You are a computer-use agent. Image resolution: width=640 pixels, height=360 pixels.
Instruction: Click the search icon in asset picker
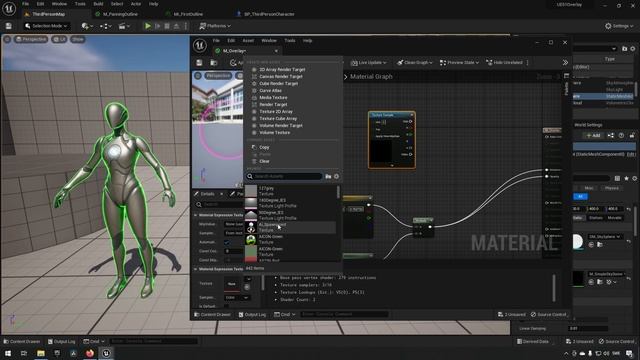pyautogui.click(x=250, y=176)
